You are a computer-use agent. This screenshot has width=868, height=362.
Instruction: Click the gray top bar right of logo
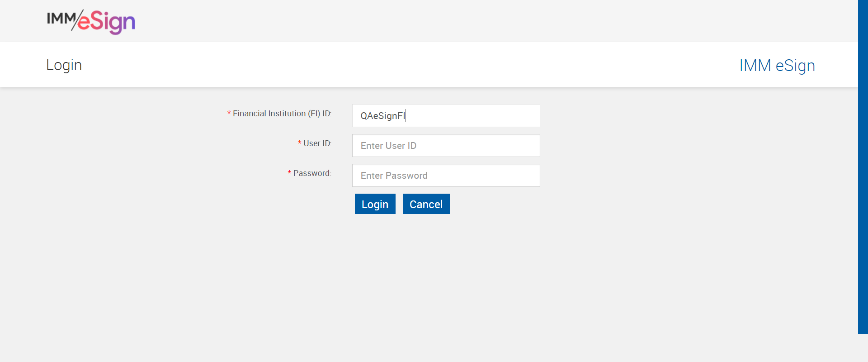452,21
